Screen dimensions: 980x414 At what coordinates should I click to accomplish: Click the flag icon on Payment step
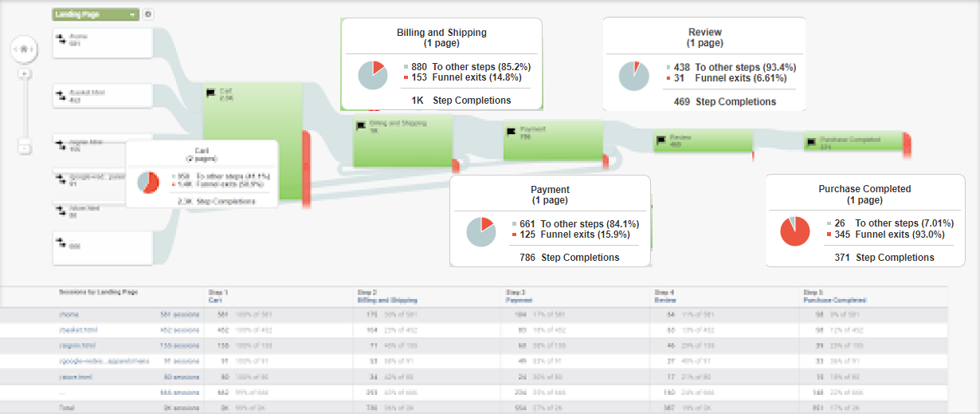(x=512, y=129)
